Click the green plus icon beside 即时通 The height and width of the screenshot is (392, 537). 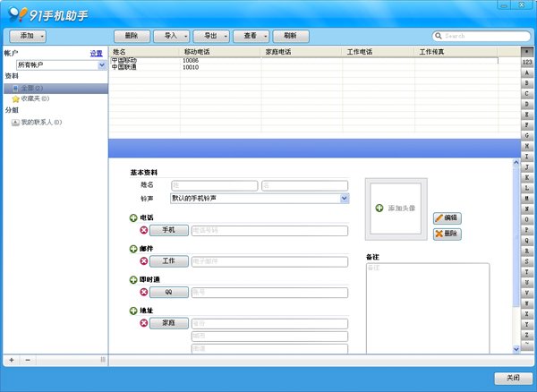point(133,280)
